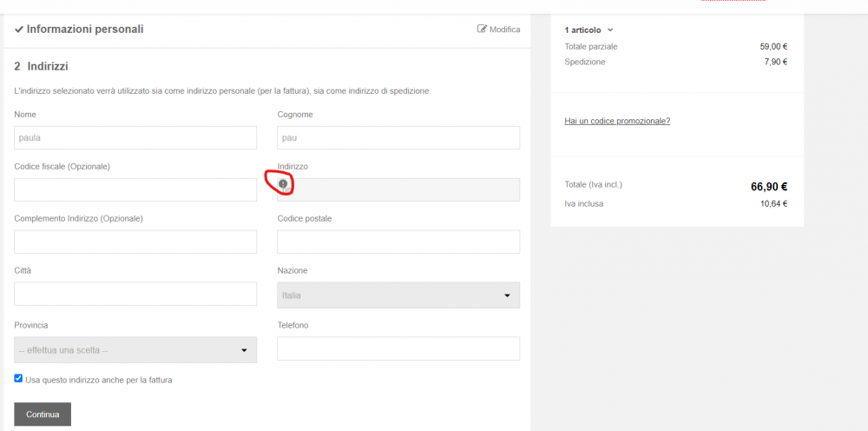868x431 pixels.
Task: Click the exclamation info icon in Indirizzo field
Action: coord(283,183)
